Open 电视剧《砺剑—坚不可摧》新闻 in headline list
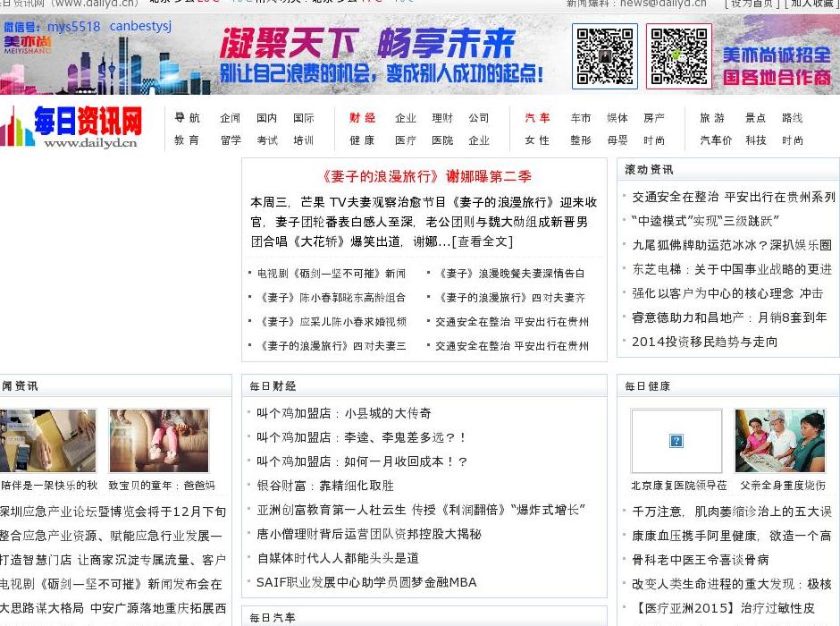 click(331, 274)
